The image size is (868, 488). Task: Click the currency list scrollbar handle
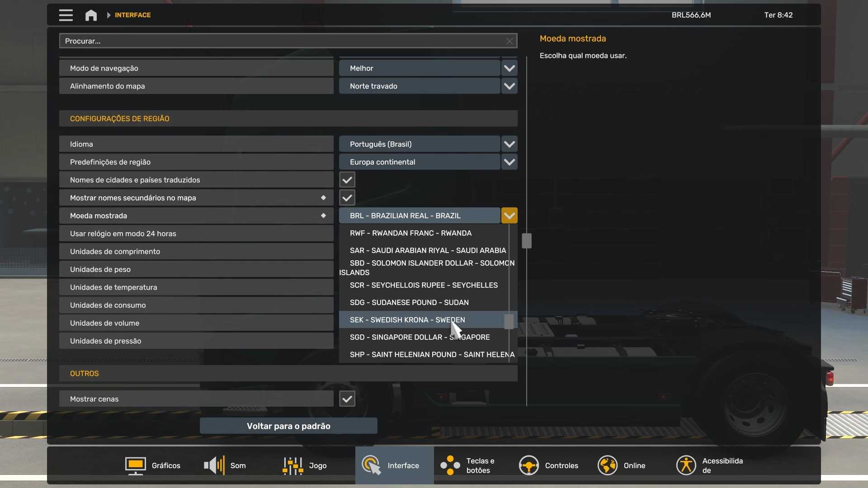coord(509,321)
